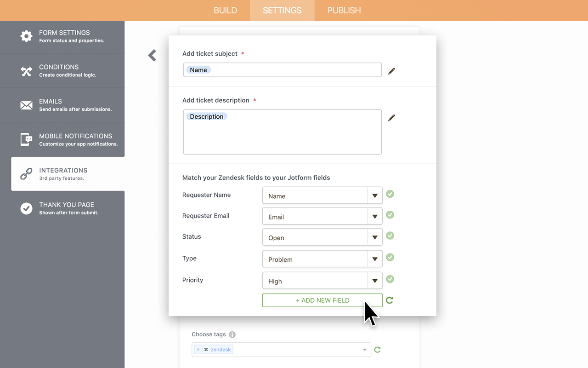Select the Integrations link icon

26,173
